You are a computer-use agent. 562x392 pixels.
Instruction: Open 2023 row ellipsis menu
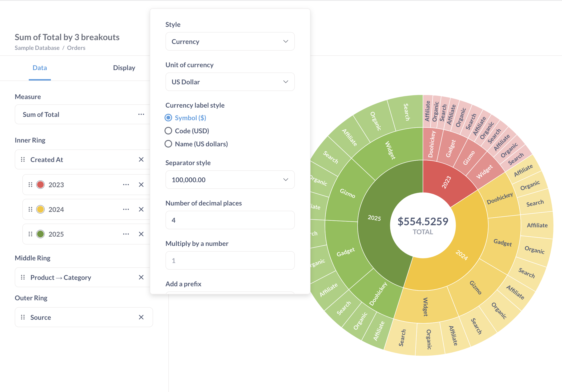126,185
